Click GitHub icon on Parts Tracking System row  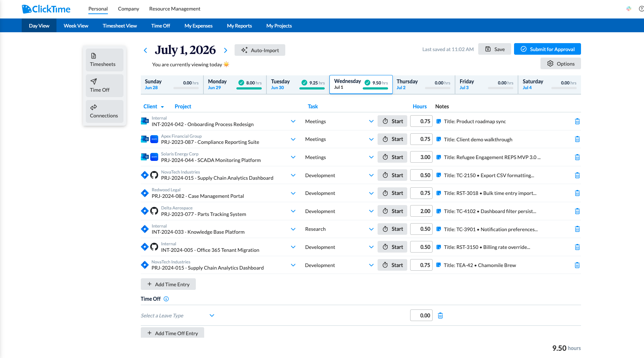click(x=154, y=211)
